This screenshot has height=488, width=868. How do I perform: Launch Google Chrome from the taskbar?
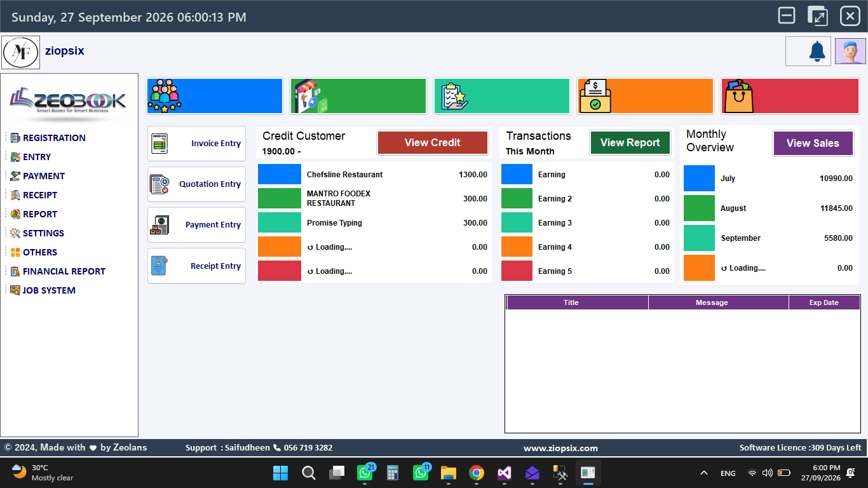pyautogui.click(x=476, y=473)
